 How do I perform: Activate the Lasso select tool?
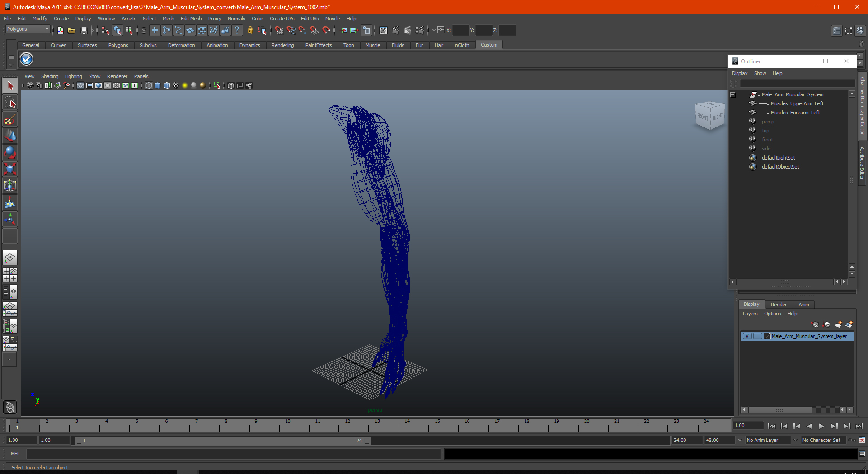click(x=10, y=103)
